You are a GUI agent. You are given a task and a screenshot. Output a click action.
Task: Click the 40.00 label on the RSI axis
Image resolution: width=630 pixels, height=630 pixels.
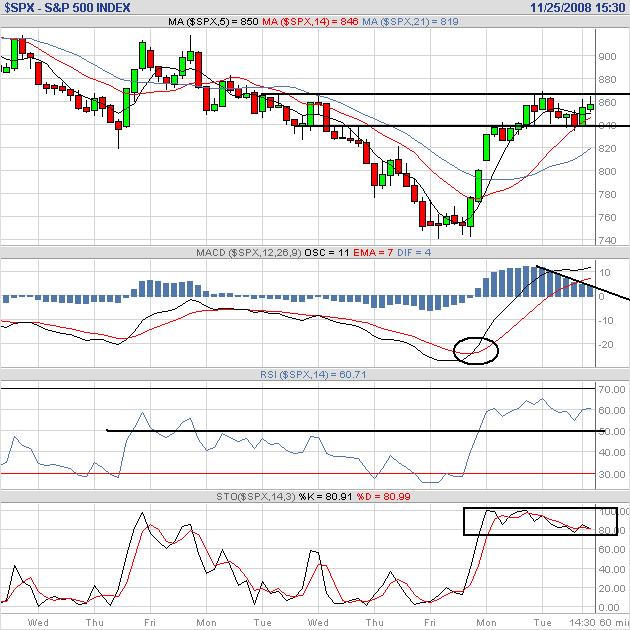click(x=612, y=453)
